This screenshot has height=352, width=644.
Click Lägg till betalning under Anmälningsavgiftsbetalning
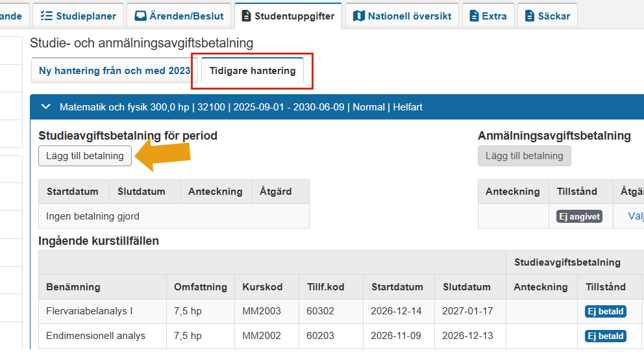524,156
